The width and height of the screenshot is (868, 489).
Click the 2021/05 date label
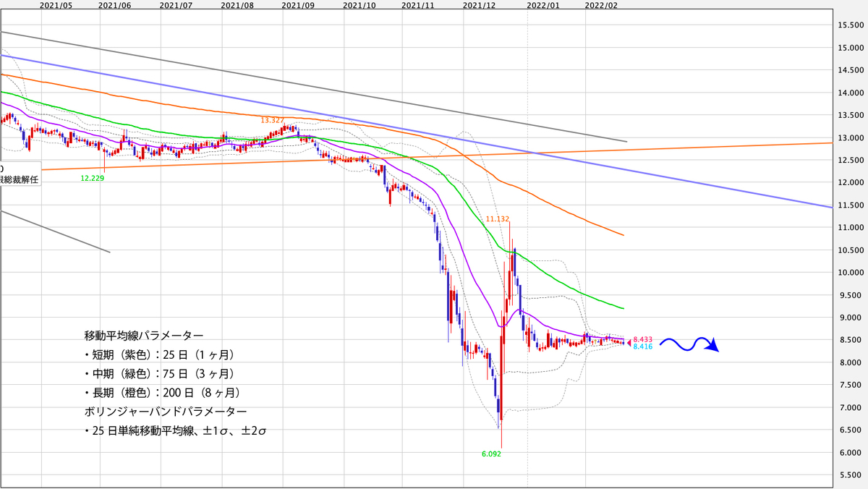(55, 5)
